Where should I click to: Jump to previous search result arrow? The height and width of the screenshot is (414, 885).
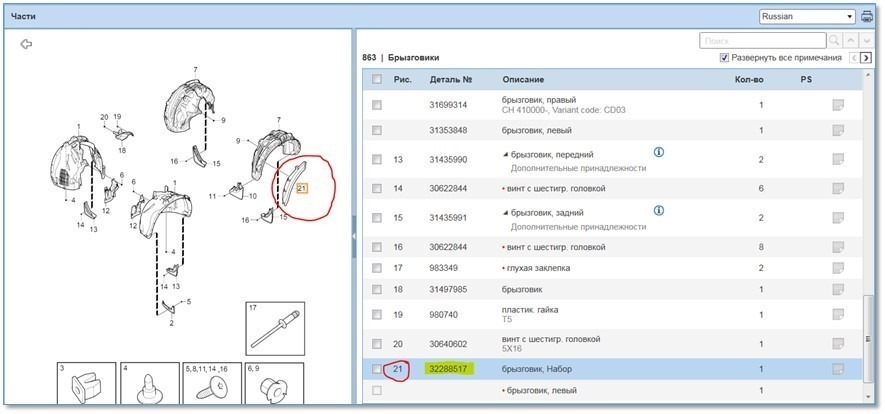point(851,41)
